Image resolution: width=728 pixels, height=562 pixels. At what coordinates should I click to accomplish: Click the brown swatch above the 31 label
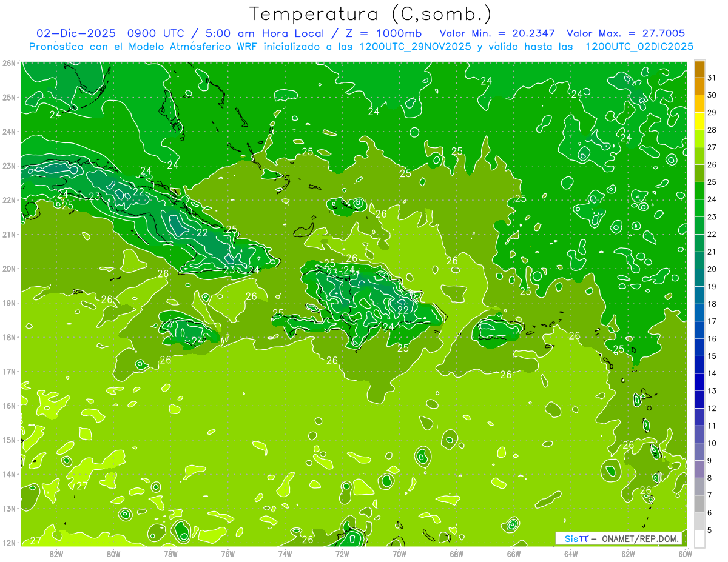coord(699,69)
